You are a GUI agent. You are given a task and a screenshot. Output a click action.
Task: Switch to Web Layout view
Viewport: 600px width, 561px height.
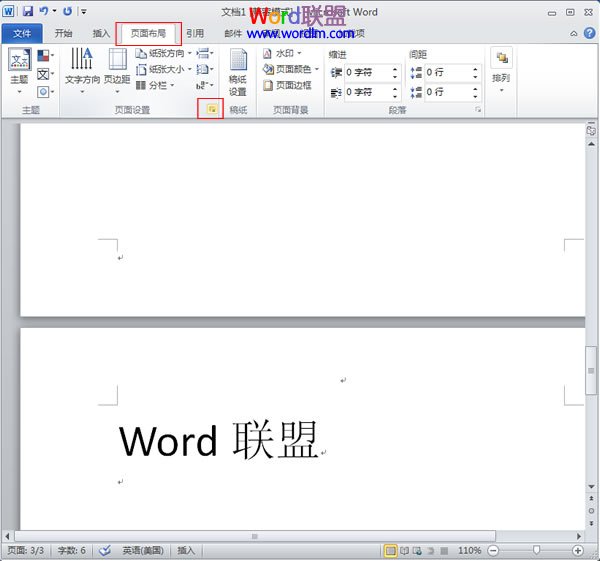coord(417,551)
